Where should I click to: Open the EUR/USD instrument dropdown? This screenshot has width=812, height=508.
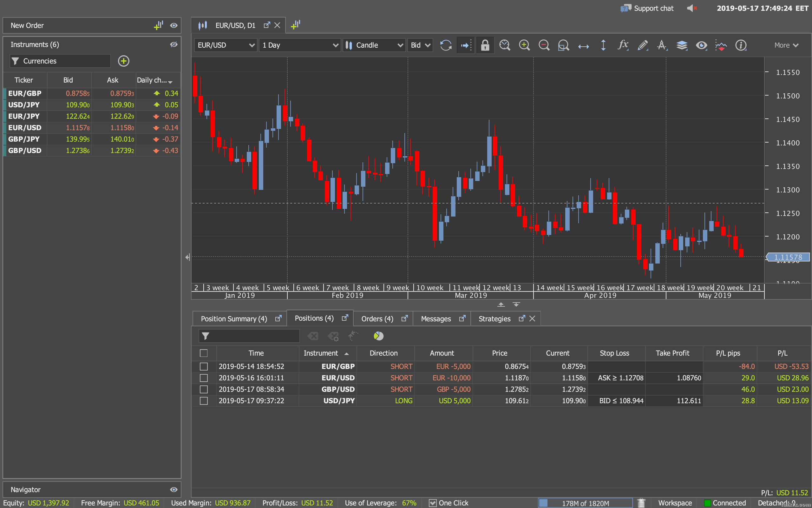(226, 45)
